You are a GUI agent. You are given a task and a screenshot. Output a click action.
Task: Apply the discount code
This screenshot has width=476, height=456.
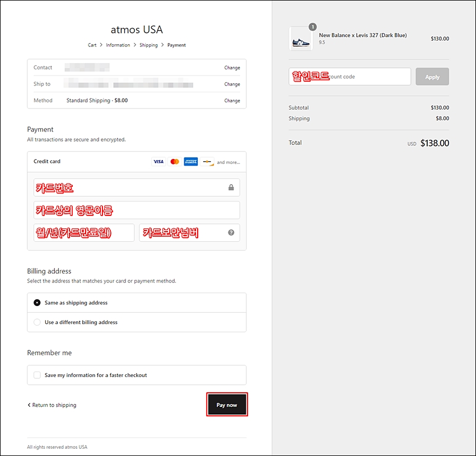tap(432, 77)
